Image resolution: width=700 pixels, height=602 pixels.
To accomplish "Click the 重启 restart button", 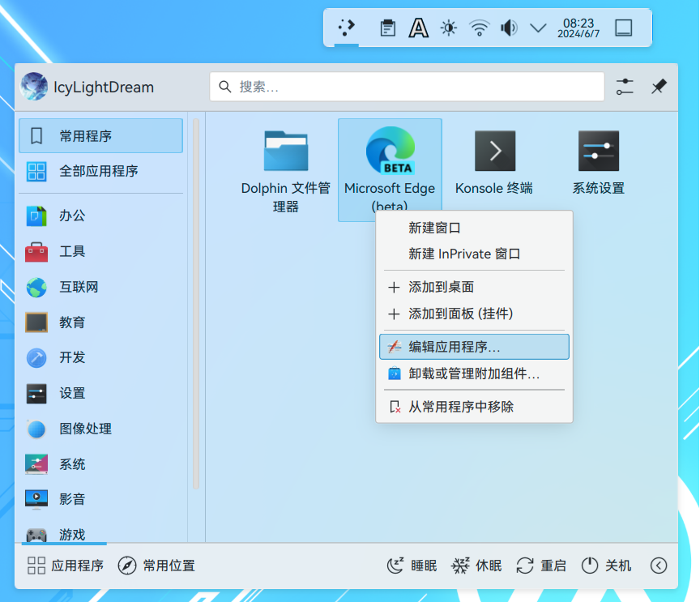I will pos(541,566).
